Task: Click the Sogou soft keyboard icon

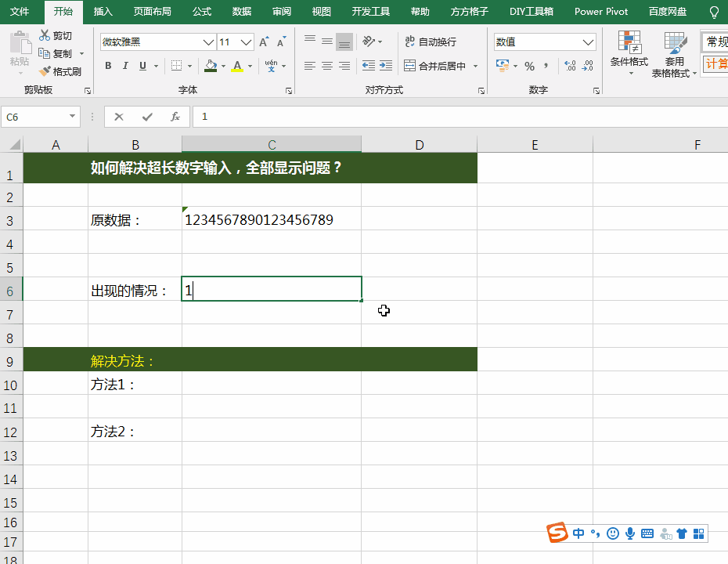Action: coord(647,533)
